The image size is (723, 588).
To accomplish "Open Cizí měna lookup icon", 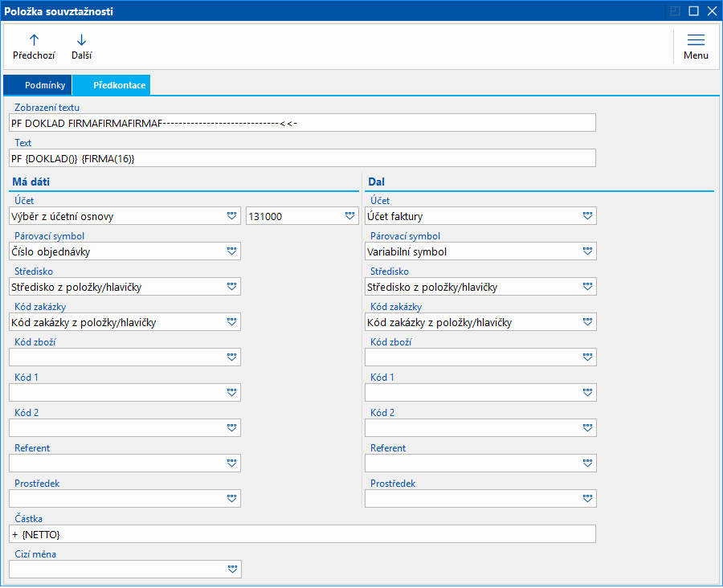I will tap(232, 570).
